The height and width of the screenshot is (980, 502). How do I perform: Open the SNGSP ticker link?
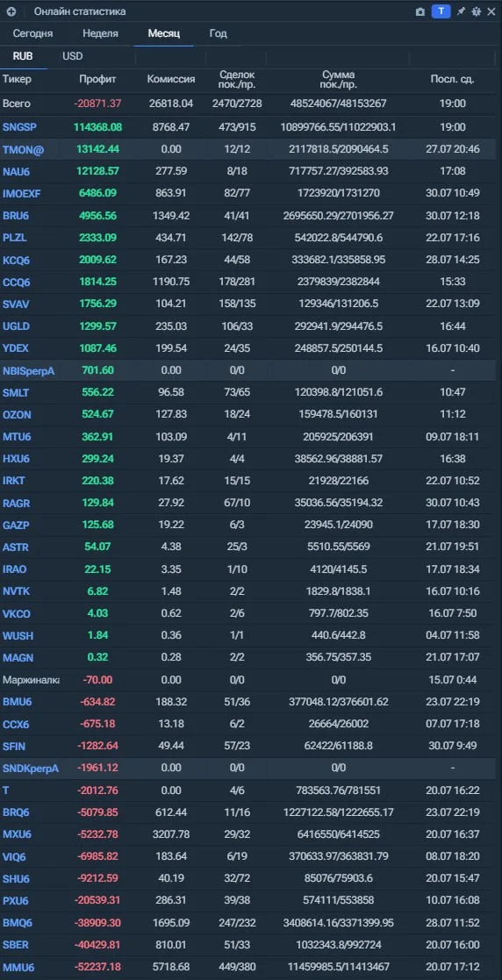(x=19, y=127)
